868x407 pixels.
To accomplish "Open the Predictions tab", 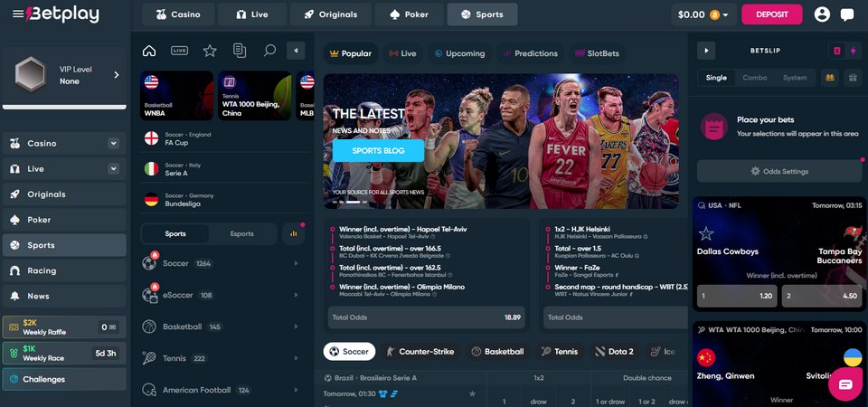I will point(531,53).
